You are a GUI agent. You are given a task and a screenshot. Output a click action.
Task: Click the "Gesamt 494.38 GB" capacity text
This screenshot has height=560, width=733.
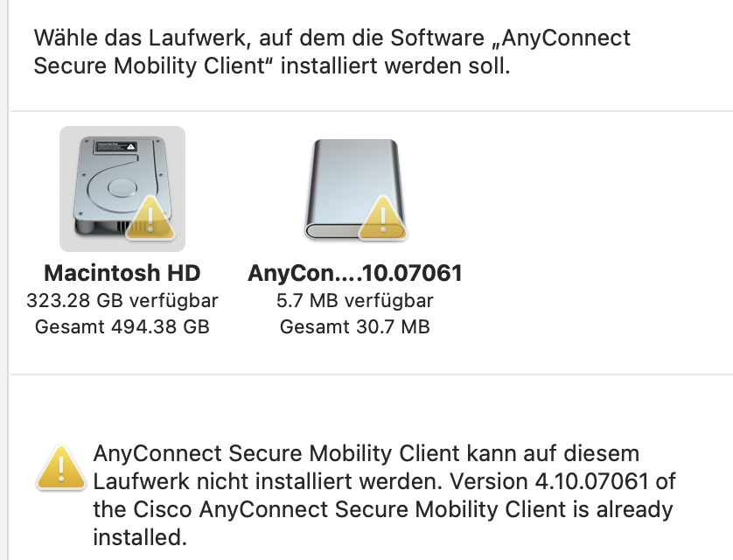(122, 327)
